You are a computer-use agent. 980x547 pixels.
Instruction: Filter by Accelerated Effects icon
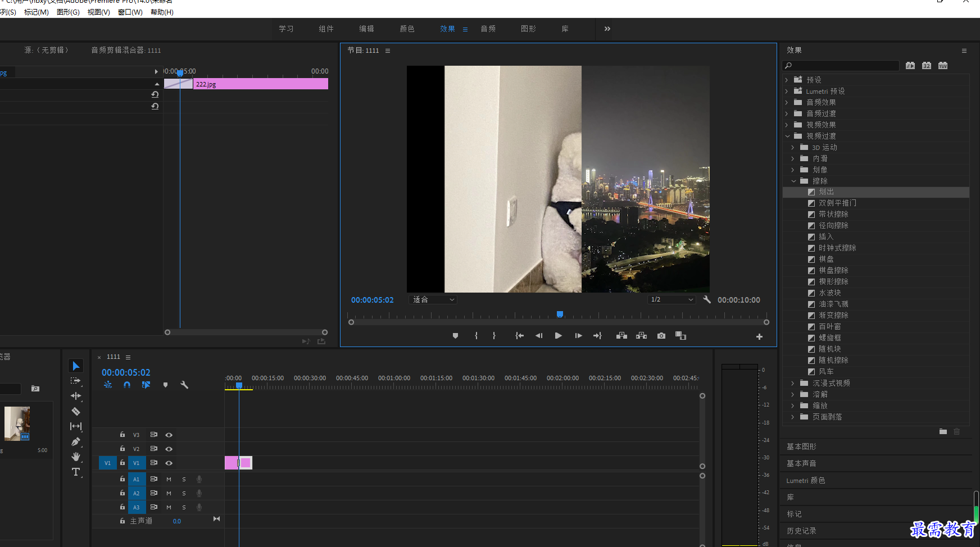tap(910, 66)
